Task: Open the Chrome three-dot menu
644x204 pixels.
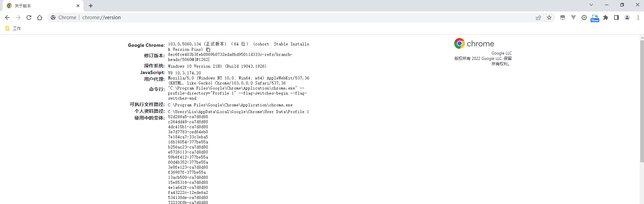Action: (638, 18)
